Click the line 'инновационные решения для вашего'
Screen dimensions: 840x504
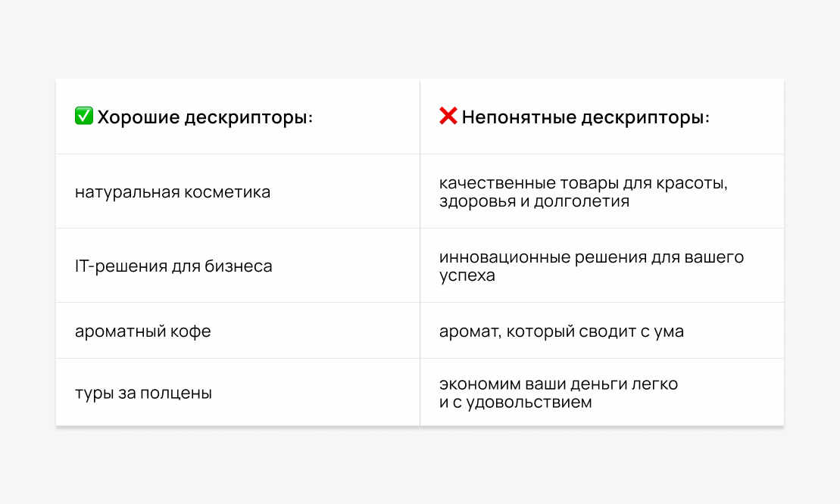coord(592,257)
